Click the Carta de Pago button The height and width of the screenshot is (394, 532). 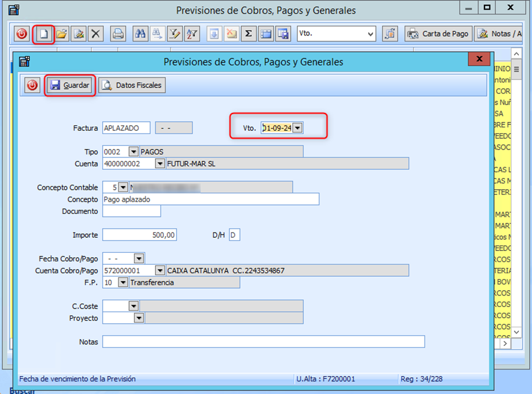(x=438, y=34)
